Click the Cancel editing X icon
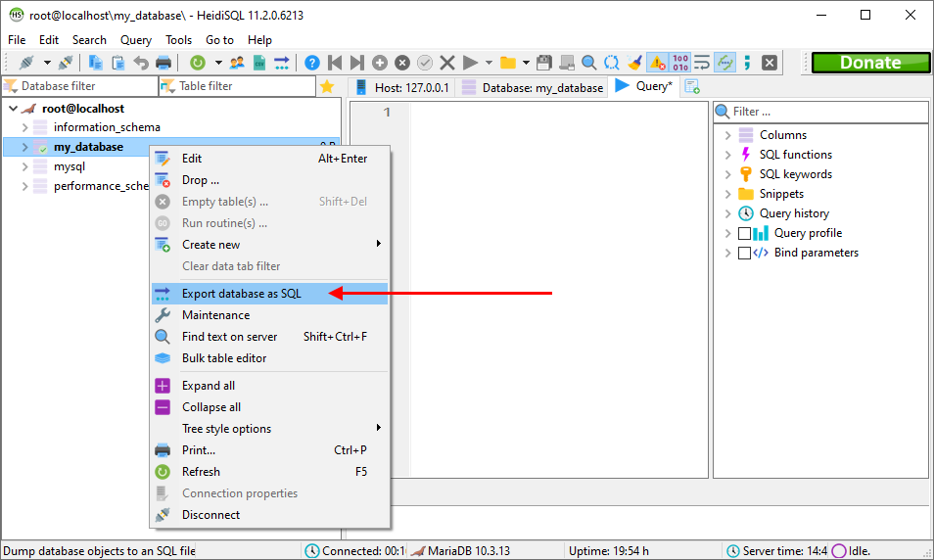The height and width of the screenshot is (560, 934). (447, 63)
